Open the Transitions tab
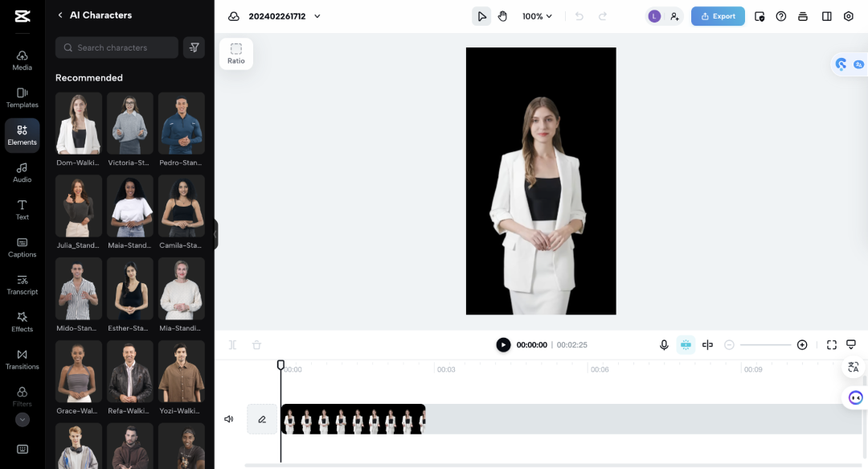 click(22, 359)
